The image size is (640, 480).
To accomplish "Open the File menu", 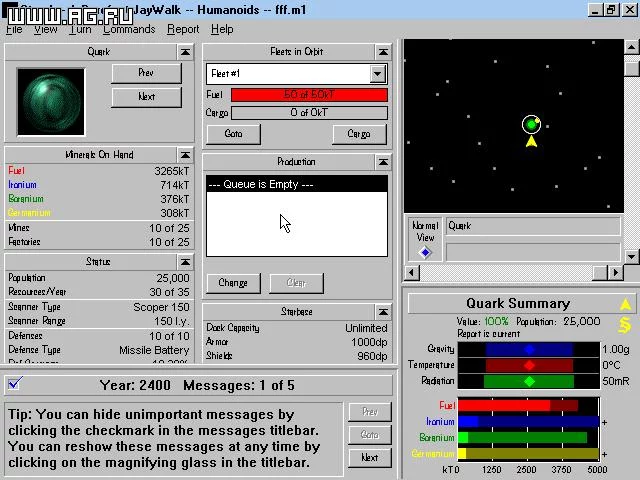I will [x=14, y=29].
